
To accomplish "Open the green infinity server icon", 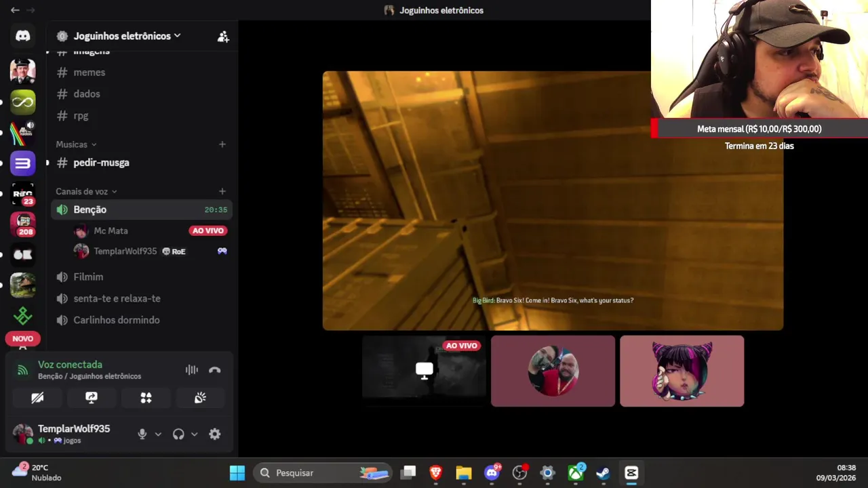I will pos(22,102).
